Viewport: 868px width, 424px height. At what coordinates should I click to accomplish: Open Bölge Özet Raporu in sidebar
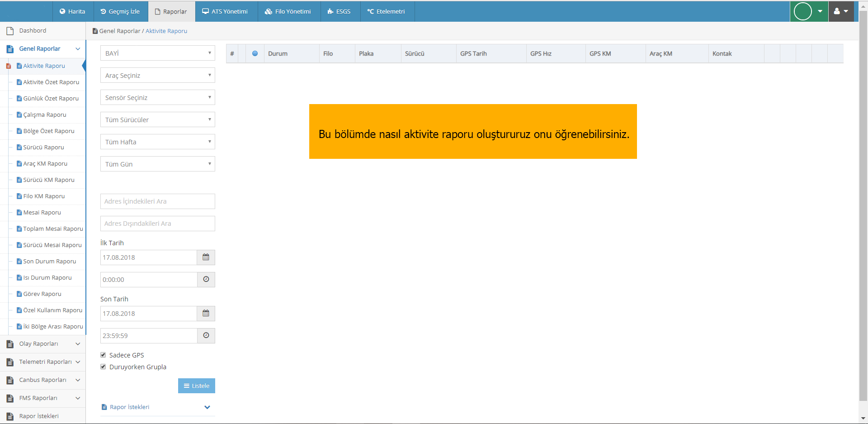coord(49,131)
